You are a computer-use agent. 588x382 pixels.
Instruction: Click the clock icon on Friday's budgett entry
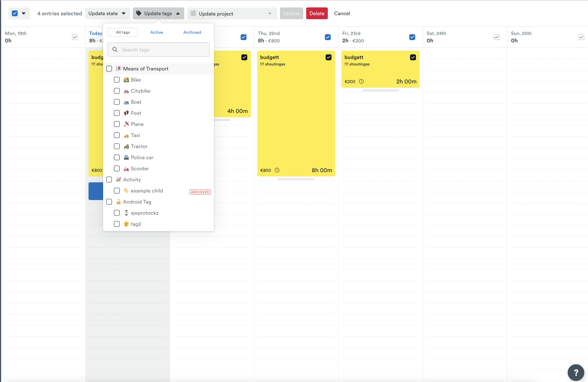coord(361,81)
